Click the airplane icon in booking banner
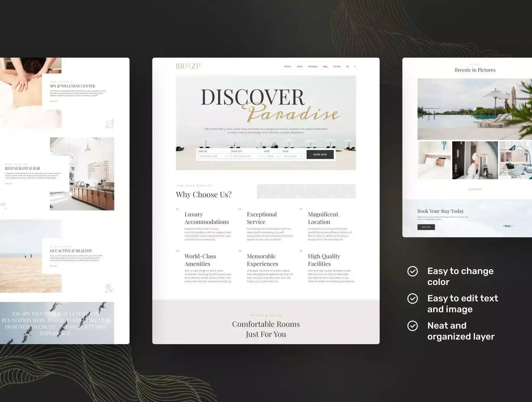532x402 pixels. (x=508, y=226)
